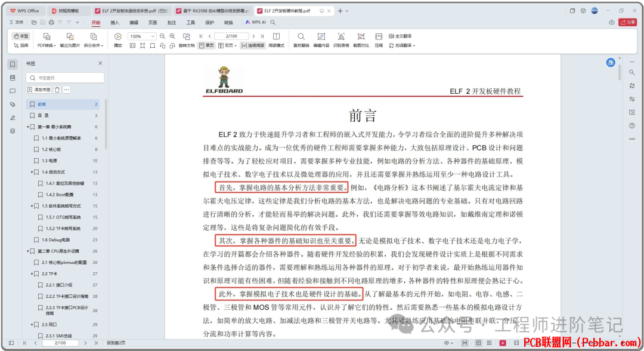The height and width of the screenshot is (351, 644).
Task: Click the 压缩 compress tool
Action: click(379, 41)
